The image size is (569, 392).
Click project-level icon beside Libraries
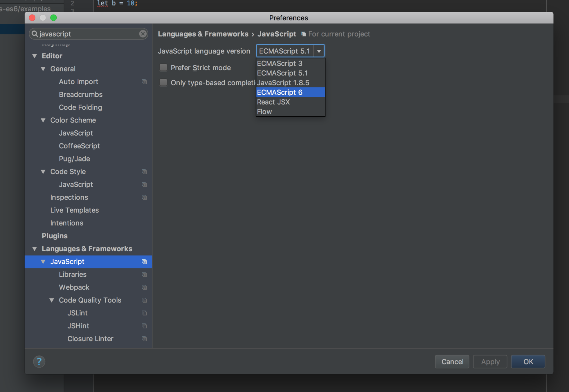(x=144, y=274)
